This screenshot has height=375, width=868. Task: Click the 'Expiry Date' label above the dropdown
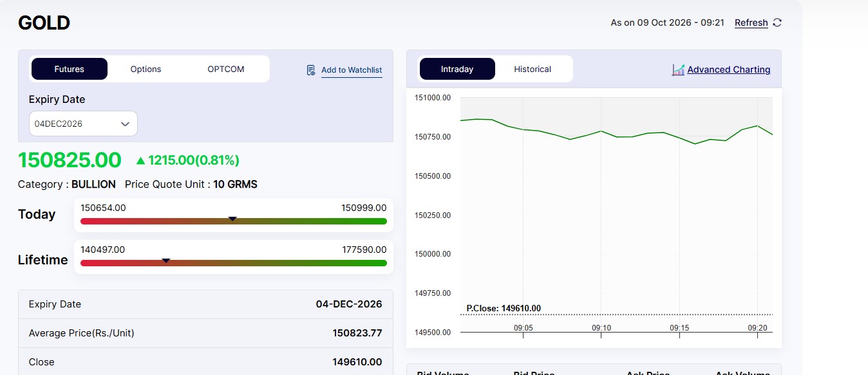(57, 100)
